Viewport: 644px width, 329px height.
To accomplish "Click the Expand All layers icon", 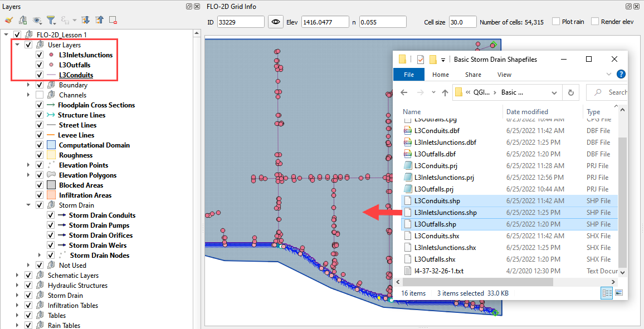I will (86, 20).
